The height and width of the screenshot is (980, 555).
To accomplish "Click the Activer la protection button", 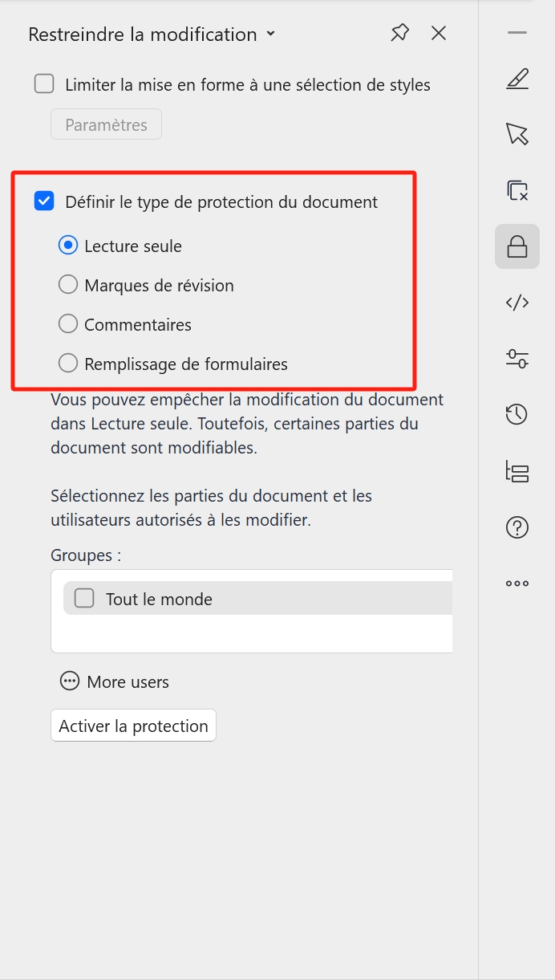I will coord(133,726).
